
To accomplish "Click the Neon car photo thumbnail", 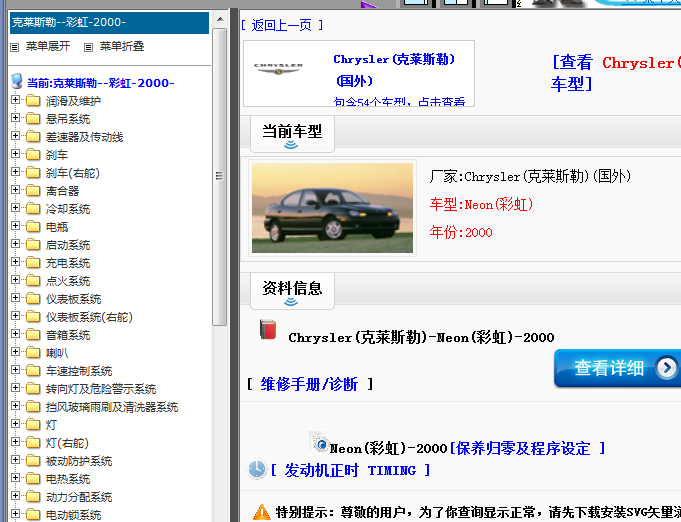I will coord(332,208).
